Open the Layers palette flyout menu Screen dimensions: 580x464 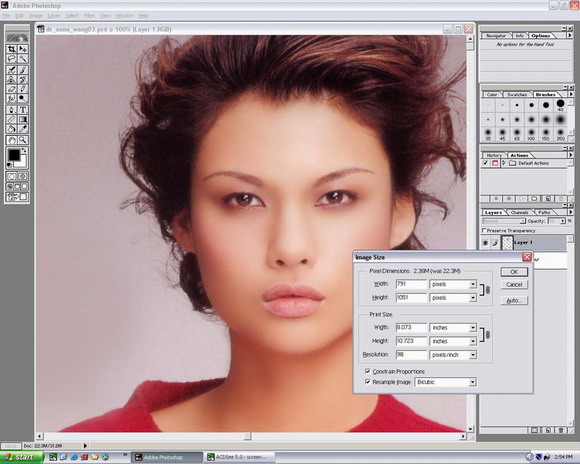click(x=570, y=212)
